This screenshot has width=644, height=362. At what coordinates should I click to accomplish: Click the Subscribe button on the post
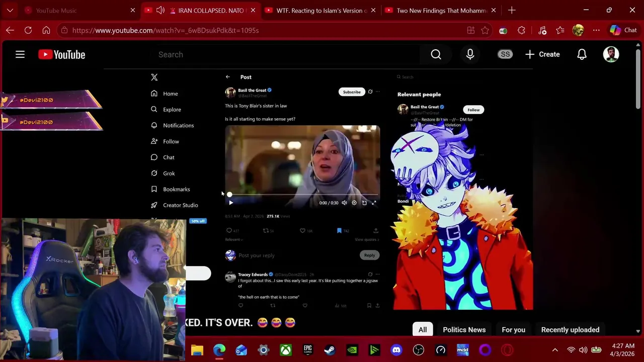point(352,92)
